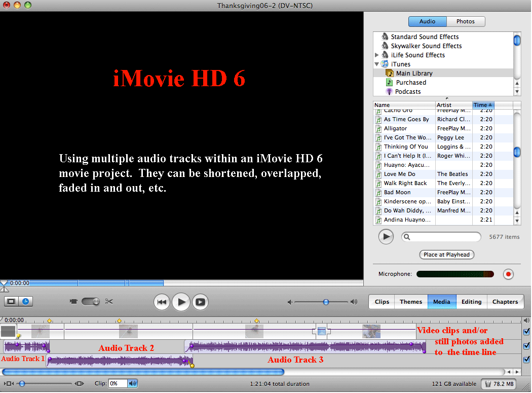Select Standard Sound Effects source
Viewport: 532px width, 393px height.
point(425,37)
